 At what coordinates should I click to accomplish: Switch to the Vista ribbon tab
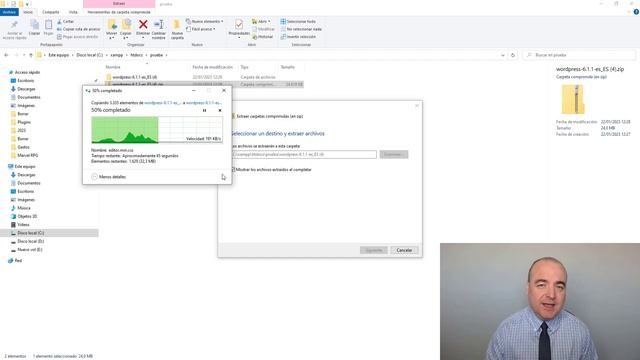(x=73, y=12)
